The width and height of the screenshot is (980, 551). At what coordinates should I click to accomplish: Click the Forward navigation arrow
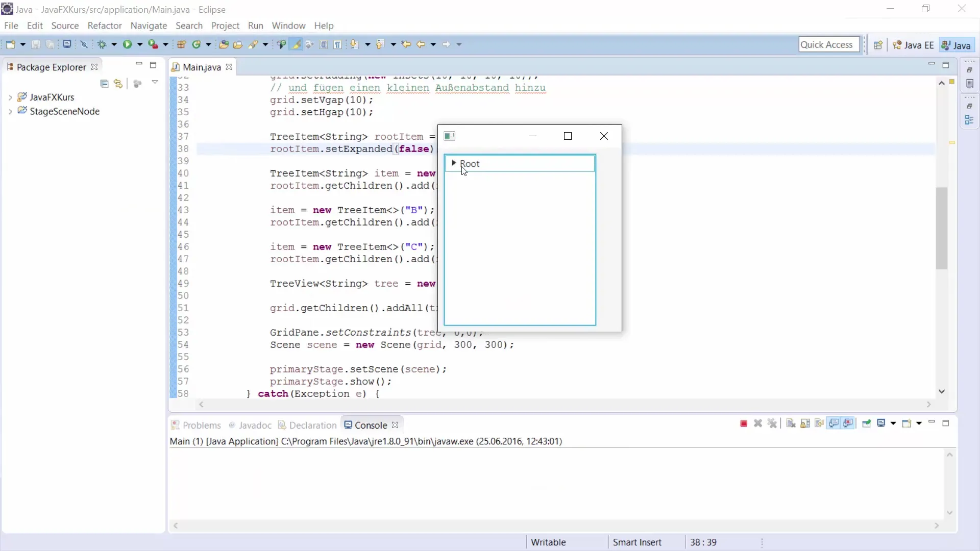tap(447, 44)
